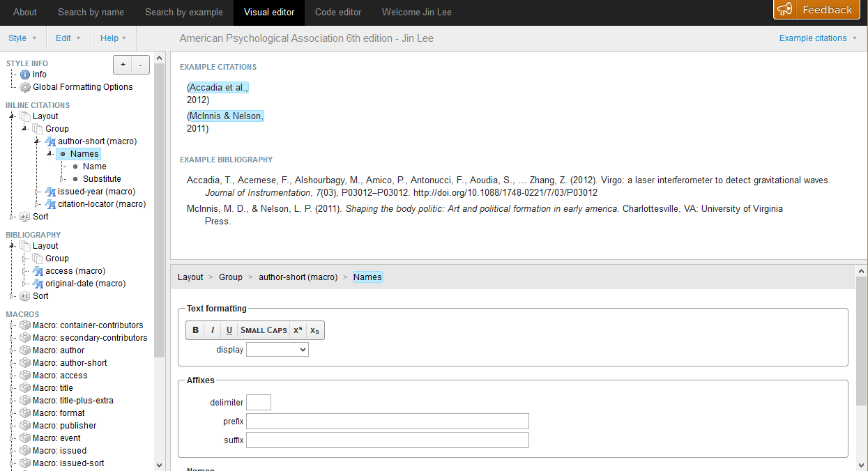The image size is (868, 471).
Task: Click the highlighted "Accadia et al.," citation
Action: [x=219, y=88]
